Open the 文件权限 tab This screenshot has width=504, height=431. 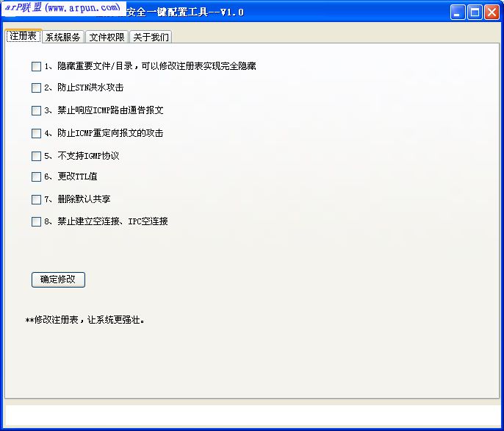107,37
